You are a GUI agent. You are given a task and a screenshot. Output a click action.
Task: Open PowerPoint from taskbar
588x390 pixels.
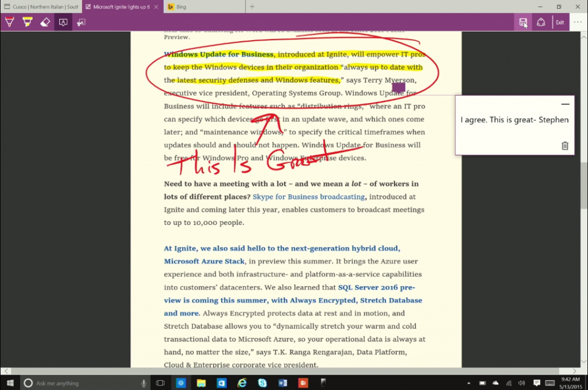[x=303, y=383]
